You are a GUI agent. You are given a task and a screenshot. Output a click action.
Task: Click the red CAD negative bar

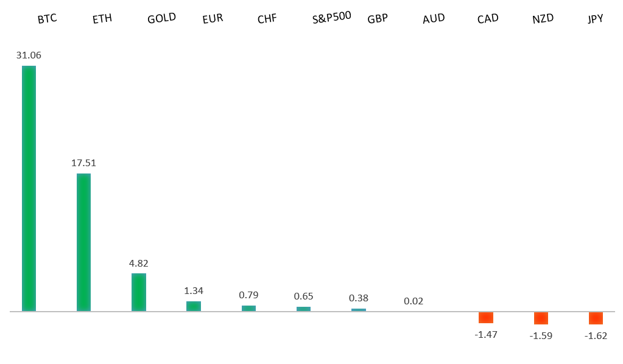[486, 317]
